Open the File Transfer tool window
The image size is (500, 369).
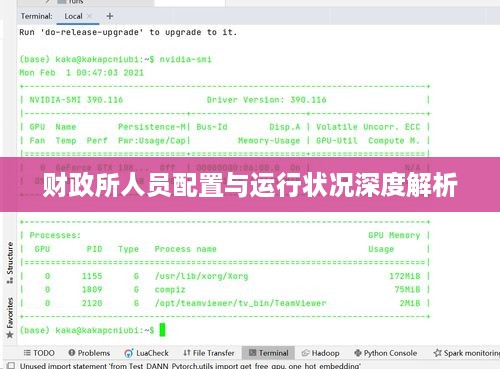coord(209,353)
